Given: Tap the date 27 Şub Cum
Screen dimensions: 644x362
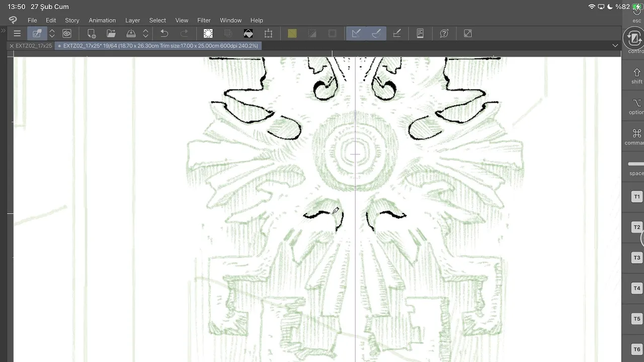Looking at the screenshot, I should tap(50, 7).
